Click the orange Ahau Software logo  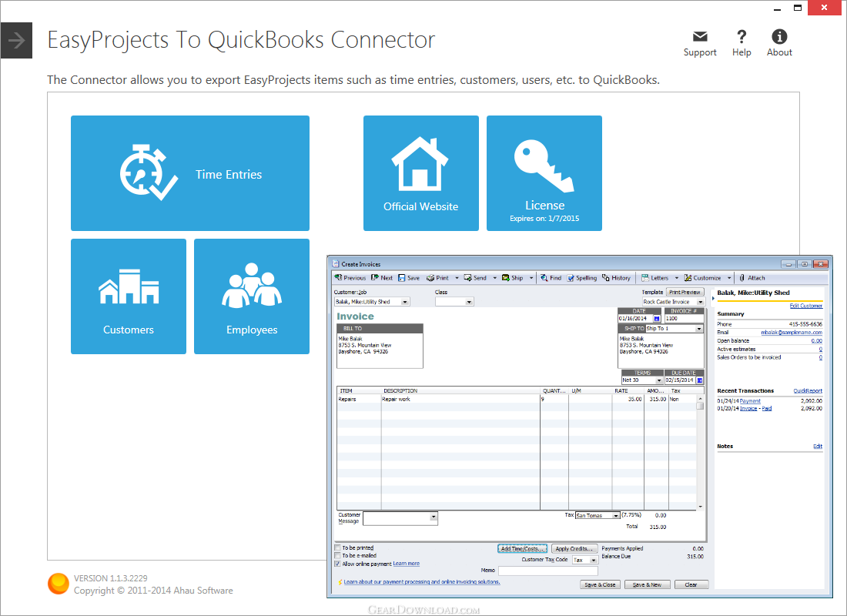(59, 584)
